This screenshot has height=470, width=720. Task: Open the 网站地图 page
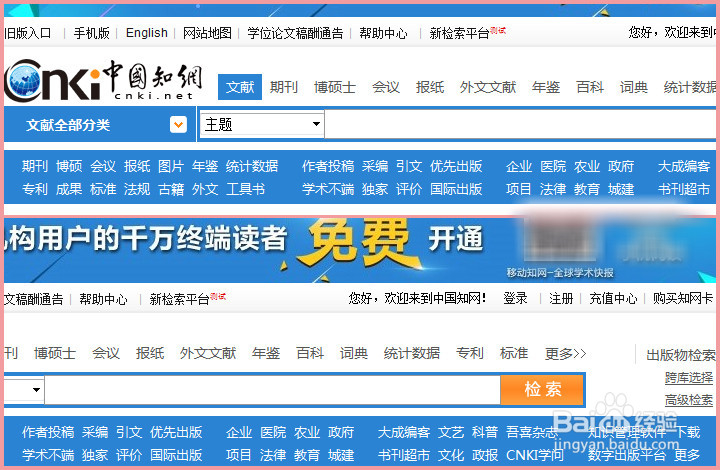tap(207, 33)
